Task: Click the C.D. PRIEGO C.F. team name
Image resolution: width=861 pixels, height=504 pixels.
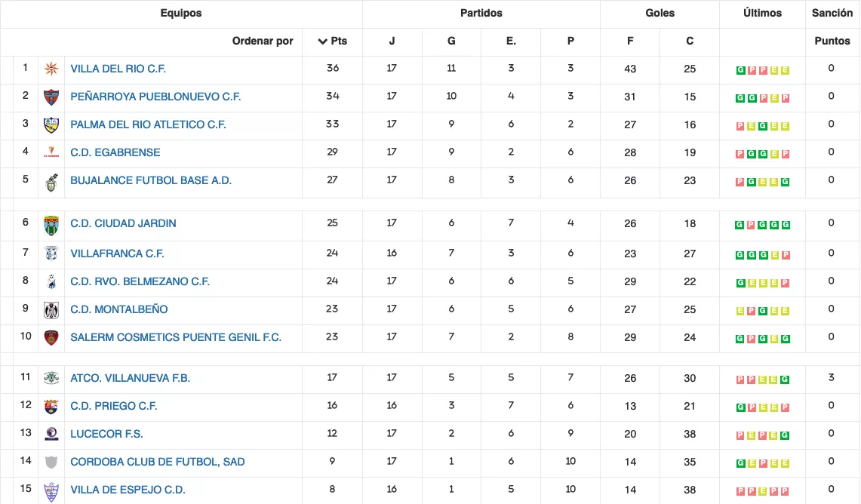Action: point(114,406)
